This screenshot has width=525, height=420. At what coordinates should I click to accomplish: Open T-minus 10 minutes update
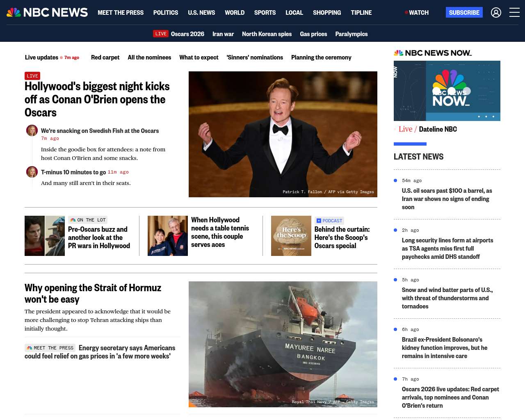point(73,172)
